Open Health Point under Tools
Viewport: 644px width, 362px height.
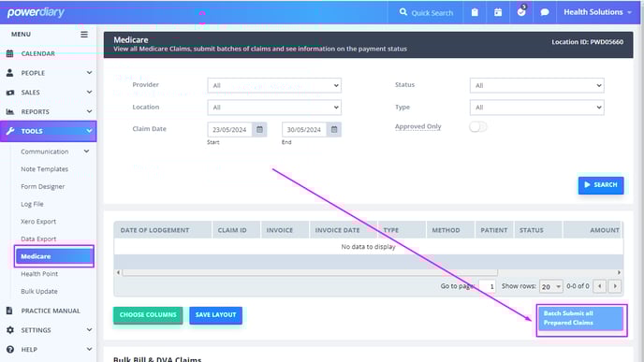point(39,274)
